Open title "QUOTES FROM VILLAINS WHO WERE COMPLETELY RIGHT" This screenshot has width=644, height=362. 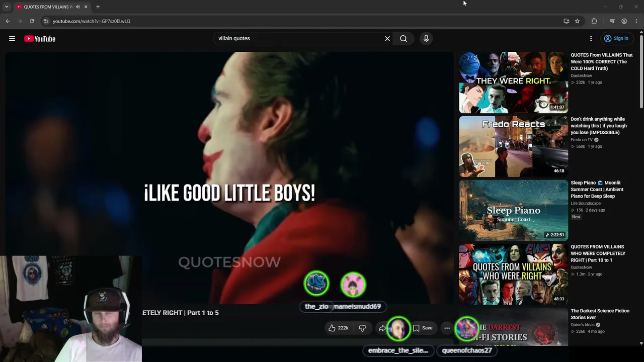pyautogui.click(x=598, y=253)
